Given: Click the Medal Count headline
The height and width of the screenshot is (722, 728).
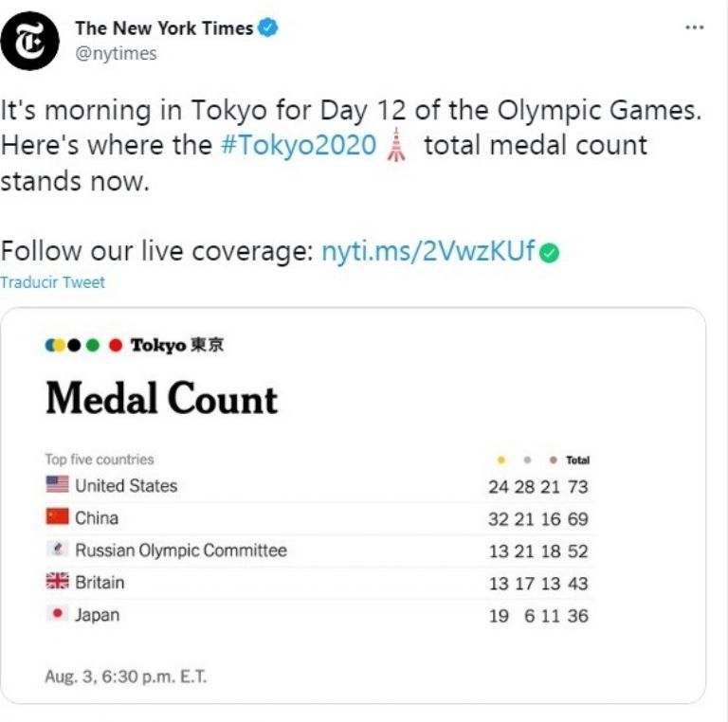Looking at the screenshot, I should pyautogui.click(x=161, y=399).
